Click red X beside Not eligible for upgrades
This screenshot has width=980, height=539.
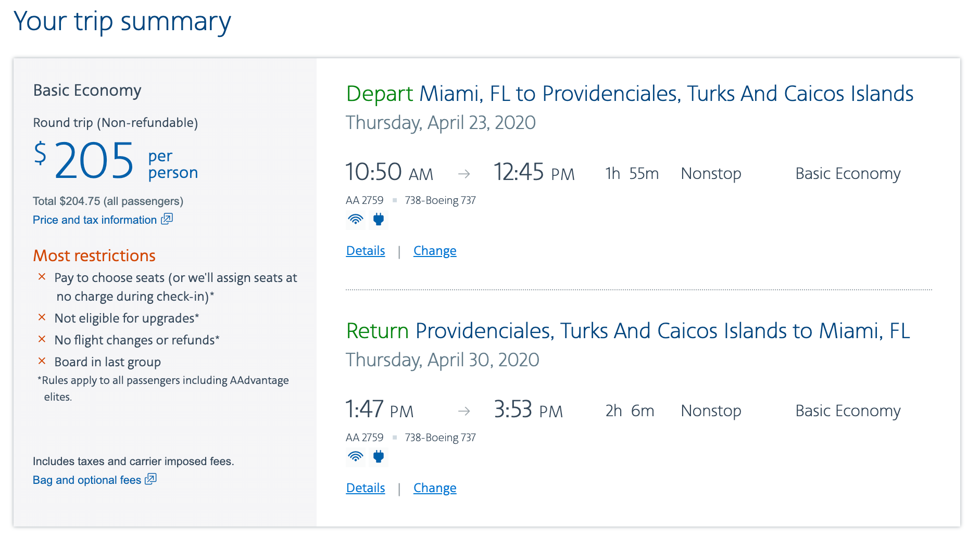[42, 317]
